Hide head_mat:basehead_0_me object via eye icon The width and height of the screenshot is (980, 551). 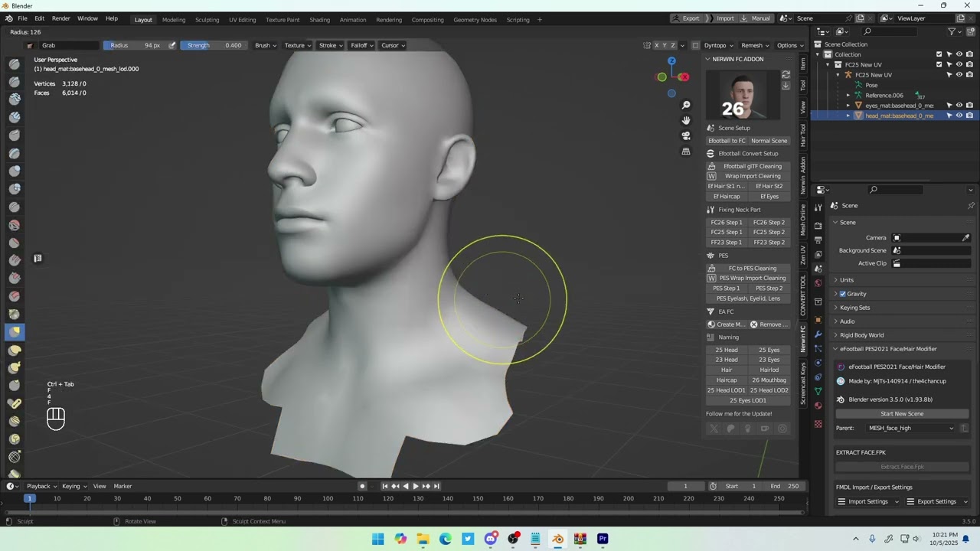coord(959,116)
